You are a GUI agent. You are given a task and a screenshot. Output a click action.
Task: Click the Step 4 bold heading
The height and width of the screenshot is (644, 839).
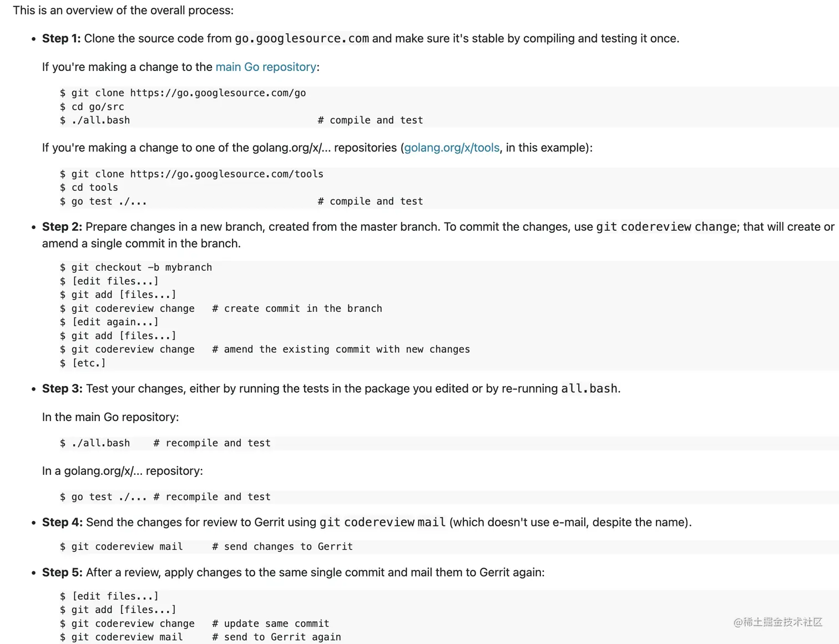pyautogui.click(x=62, y=523)
